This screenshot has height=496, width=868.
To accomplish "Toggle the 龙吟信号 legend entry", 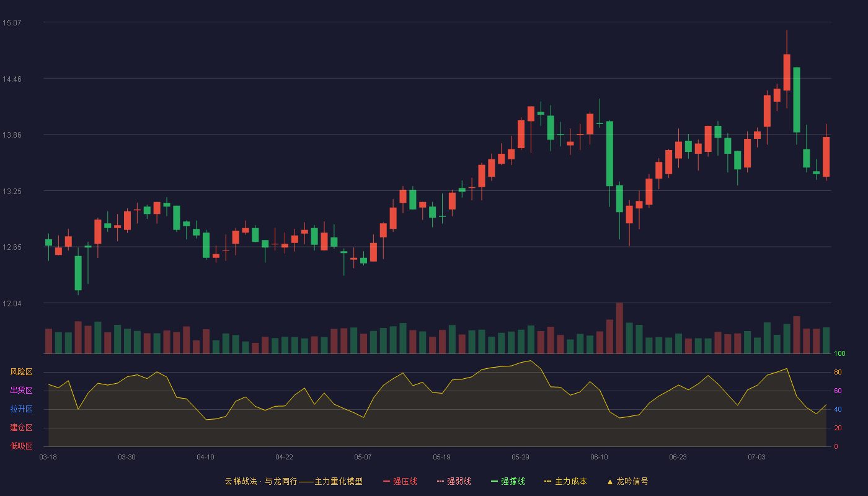I will click(627, 481).
